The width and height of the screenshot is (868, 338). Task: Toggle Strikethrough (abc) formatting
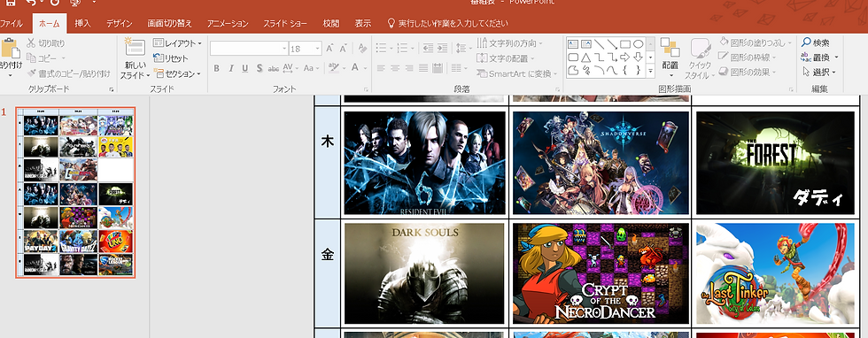pyautogui.click(x=274, y=68)
